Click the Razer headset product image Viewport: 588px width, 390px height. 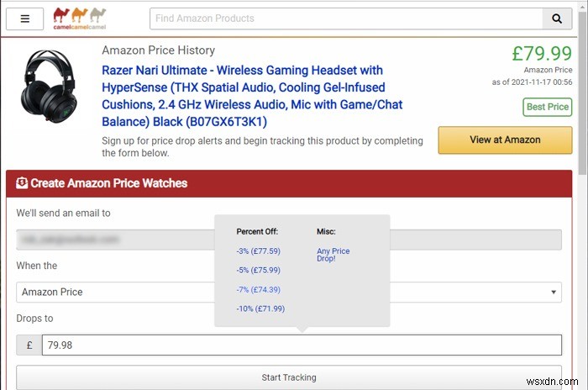point(49,86)
